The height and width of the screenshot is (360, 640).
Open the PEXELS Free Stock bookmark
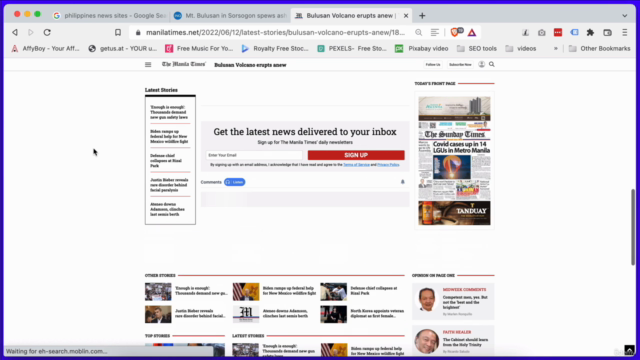pos(352,48)
